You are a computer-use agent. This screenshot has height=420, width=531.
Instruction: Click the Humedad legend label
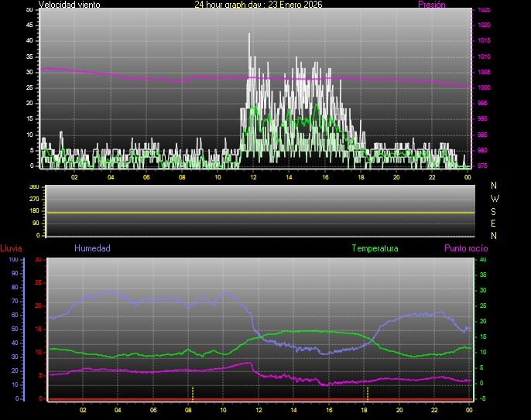click(92, 248)
